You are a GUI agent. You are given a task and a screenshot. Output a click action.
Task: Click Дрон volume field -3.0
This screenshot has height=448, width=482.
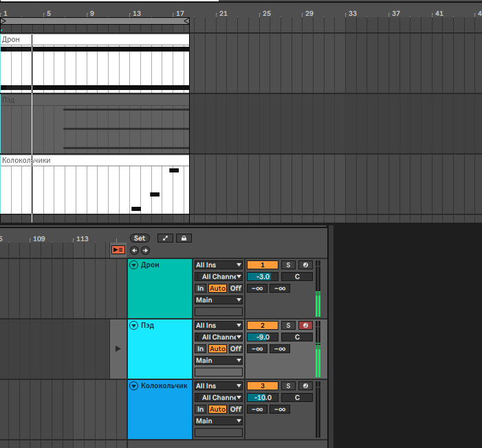pos(263,276)
